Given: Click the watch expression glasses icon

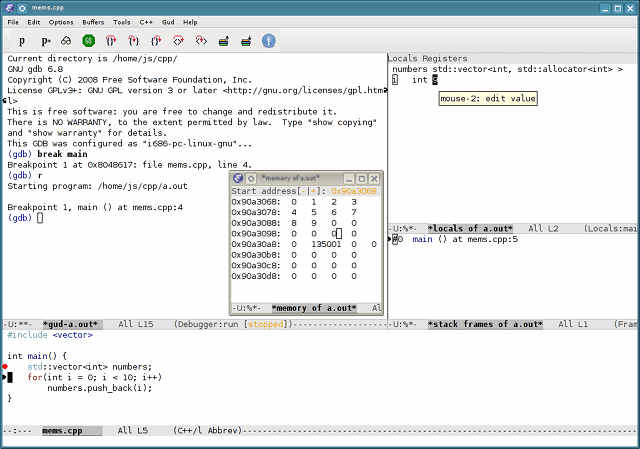Looking at the screenshot, I should pyautogui.click(x=66, y=41).
